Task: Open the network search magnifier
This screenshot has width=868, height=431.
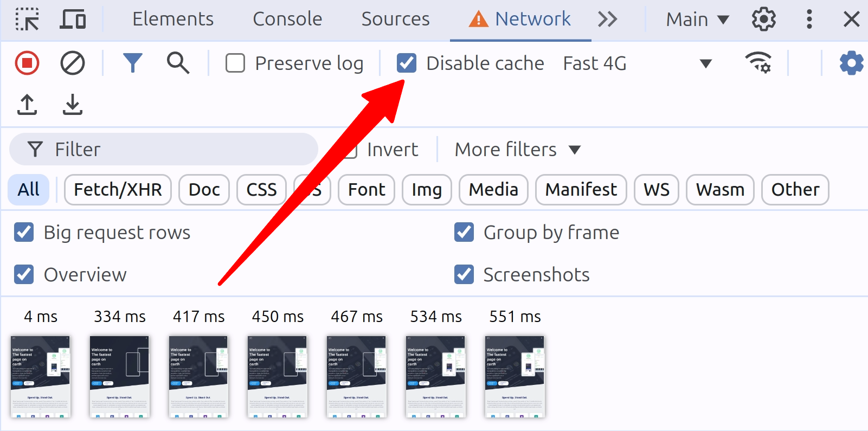Action: click(x=178, y=63)
